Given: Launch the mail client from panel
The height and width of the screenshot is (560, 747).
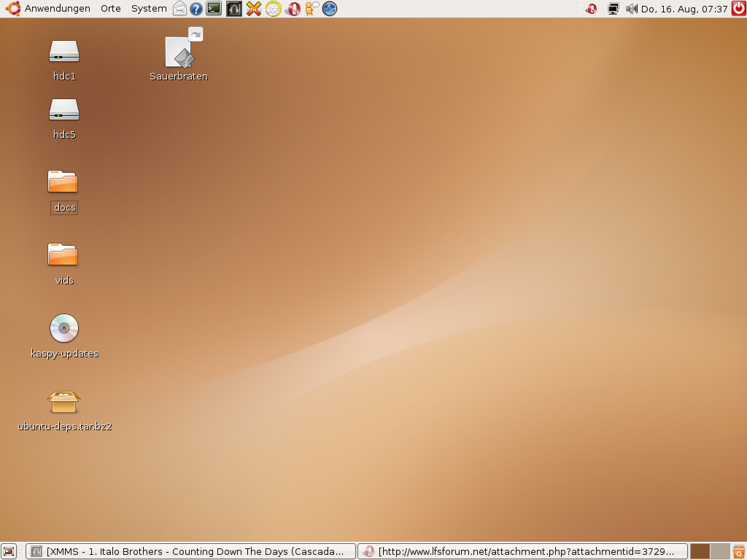Looking at the screenshot, I should [179, 9].
